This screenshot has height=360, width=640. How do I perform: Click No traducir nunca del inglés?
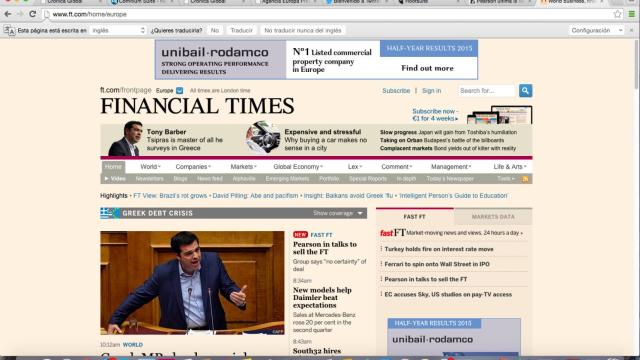pos(302,30)
